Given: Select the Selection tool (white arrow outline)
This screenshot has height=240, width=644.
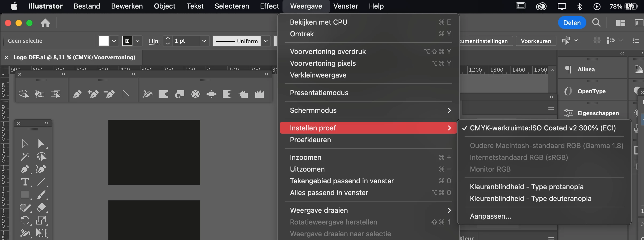Looking at the screenshot, I should [25, 144].
